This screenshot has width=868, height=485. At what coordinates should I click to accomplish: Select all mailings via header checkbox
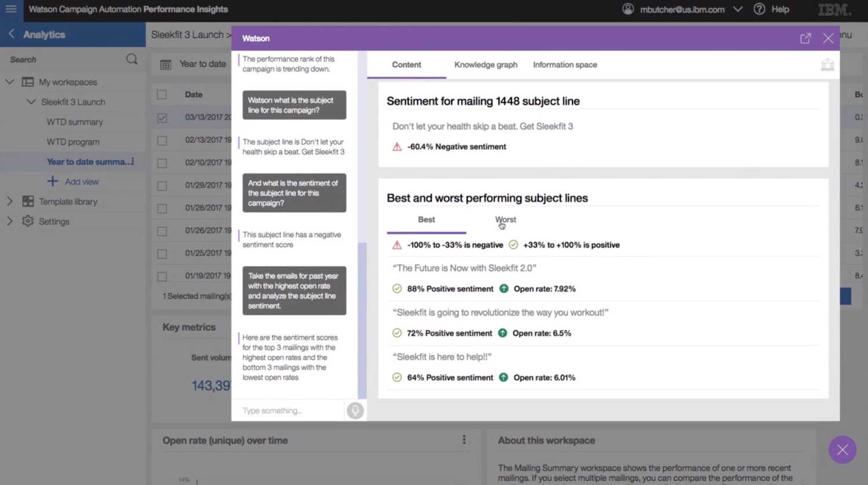coord(161,94)
